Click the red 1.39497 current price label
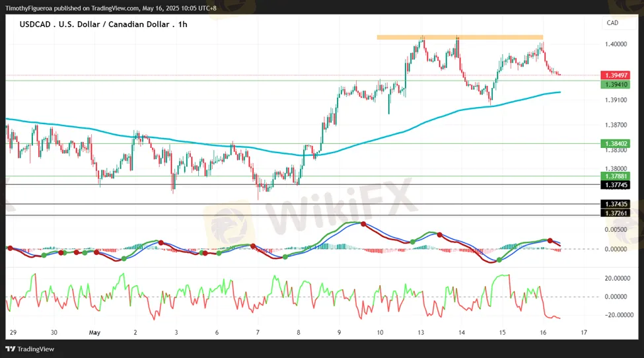This screenshot has height=358, width=644. click(614, 75)
